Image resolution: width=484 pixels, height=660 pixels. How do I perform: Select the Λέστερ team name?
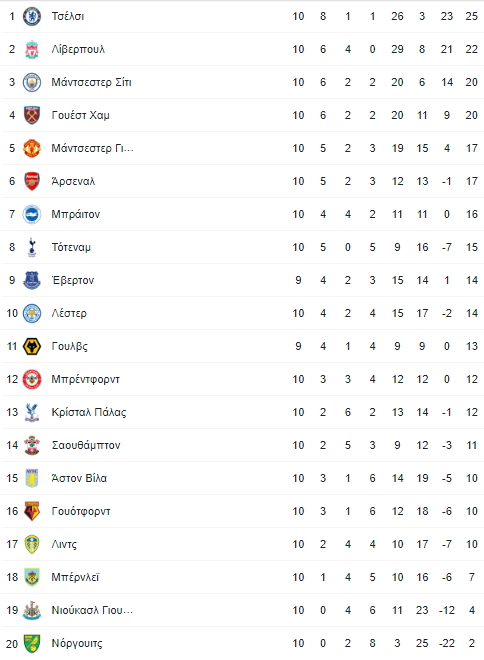(x=69, y=314)
